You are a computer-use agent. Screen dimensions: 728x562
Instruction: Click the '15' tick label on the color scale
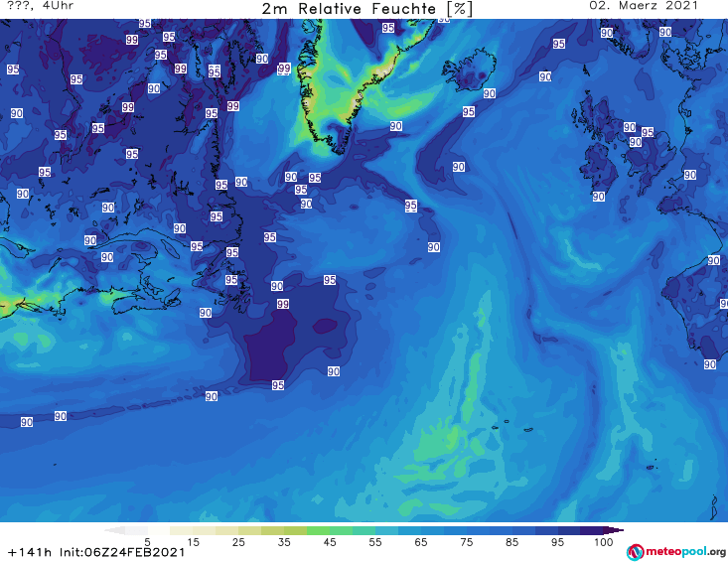point(193,541)
